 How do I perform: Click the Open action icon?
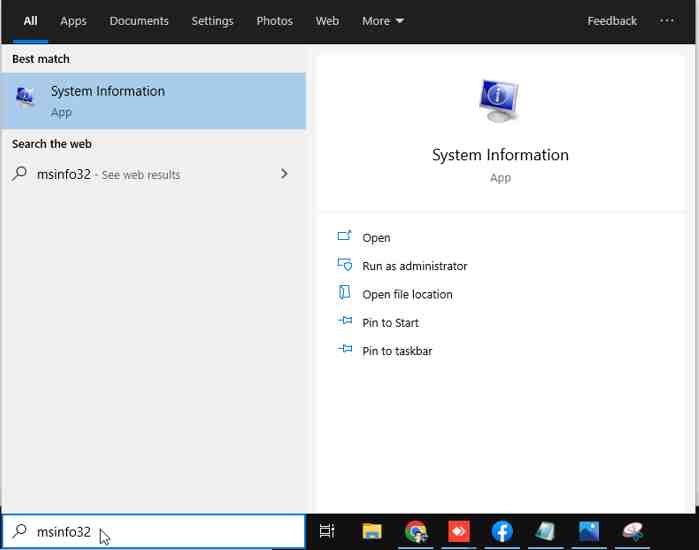(344, 236)
